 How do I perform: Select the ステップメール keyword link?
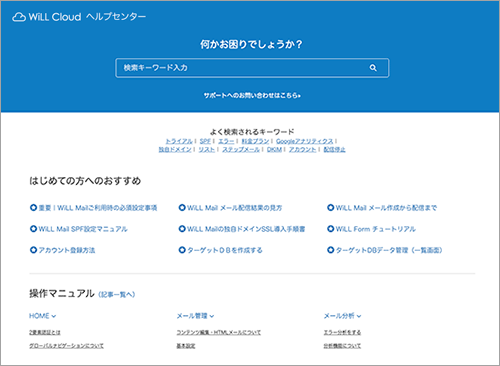point(241,150)
